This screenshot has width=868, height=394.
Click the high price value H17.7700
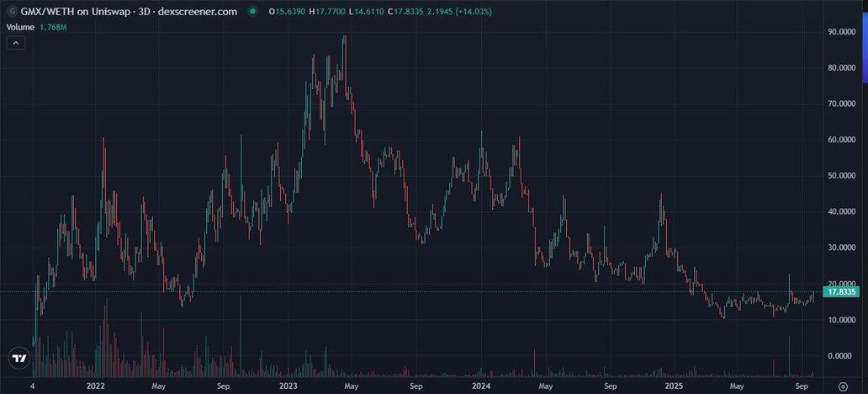coord(327,11)
